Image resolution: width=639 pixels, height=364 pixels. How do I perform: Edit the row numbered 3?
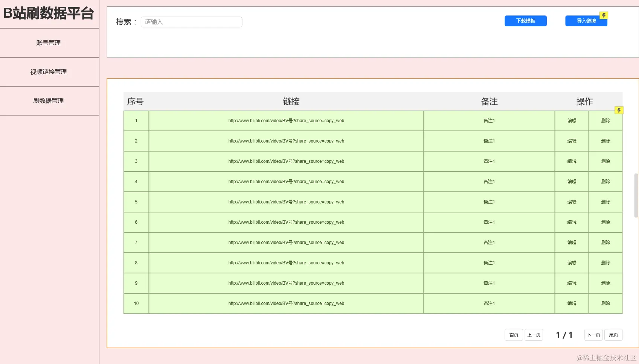pyautogui.click(x=572, y=161)
